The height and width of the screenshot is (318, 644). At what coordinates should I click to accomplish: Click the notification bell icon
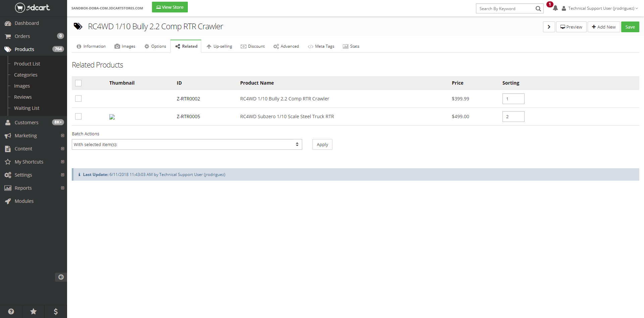point(555,8)
